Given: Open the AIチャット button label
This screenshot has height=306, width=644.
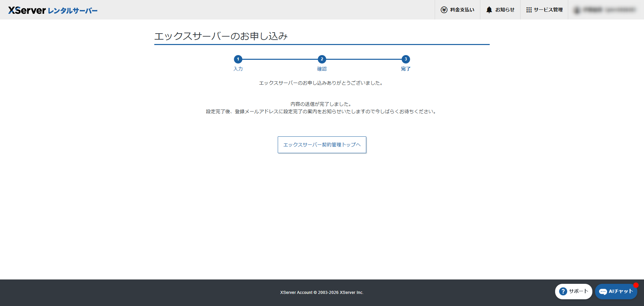Looking at the screenshot, I should (621, 291).
